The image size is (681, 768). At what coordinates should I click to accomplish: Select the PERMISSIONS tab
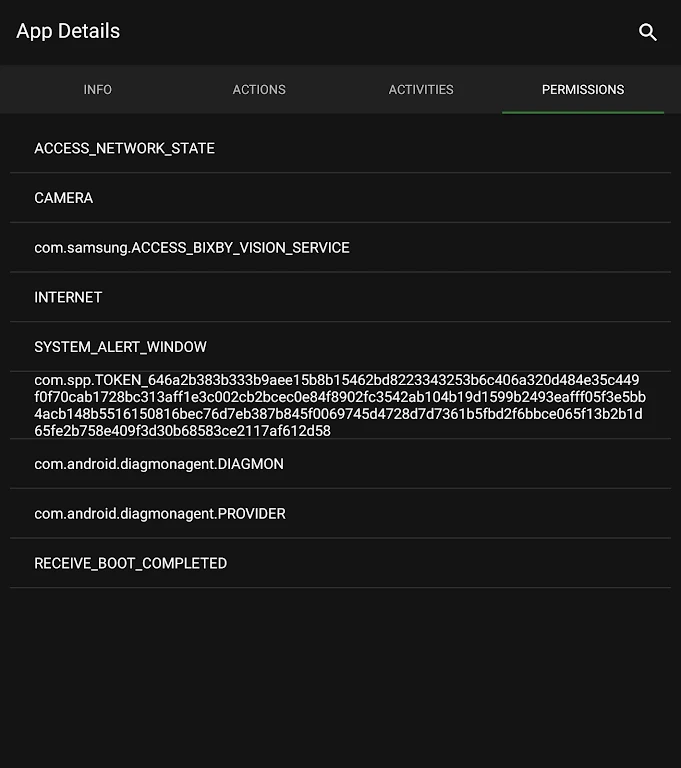[583, 90]
